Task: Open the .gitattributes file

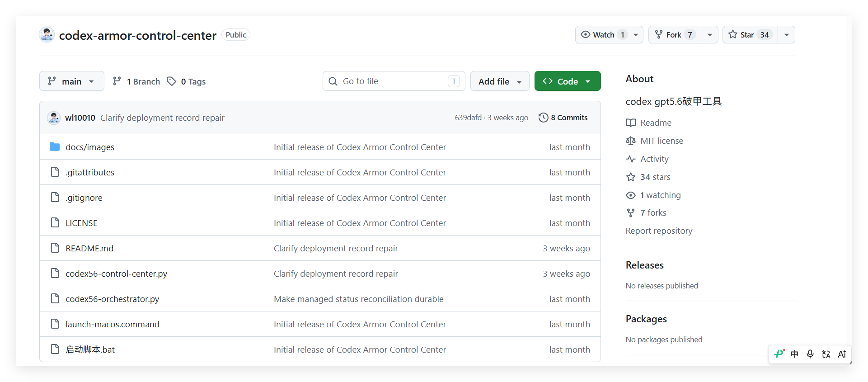Action: coord(90,172)
